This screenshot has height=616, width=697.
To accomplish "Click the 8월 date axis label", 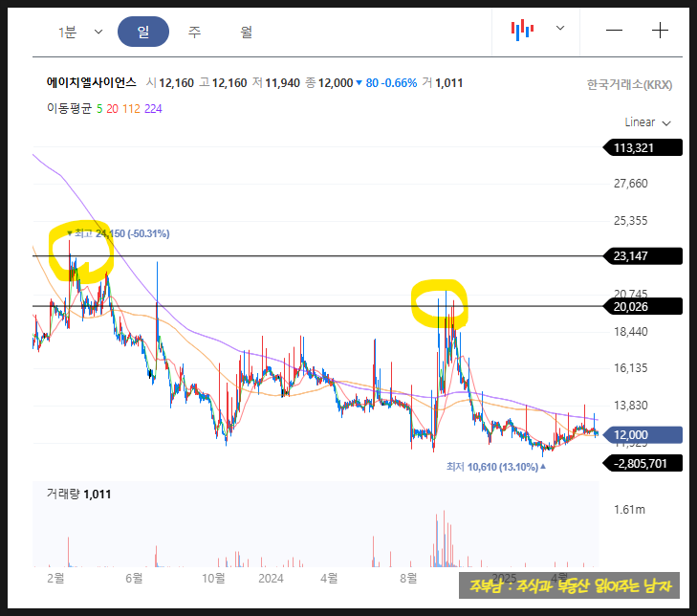I will [408, 578].
